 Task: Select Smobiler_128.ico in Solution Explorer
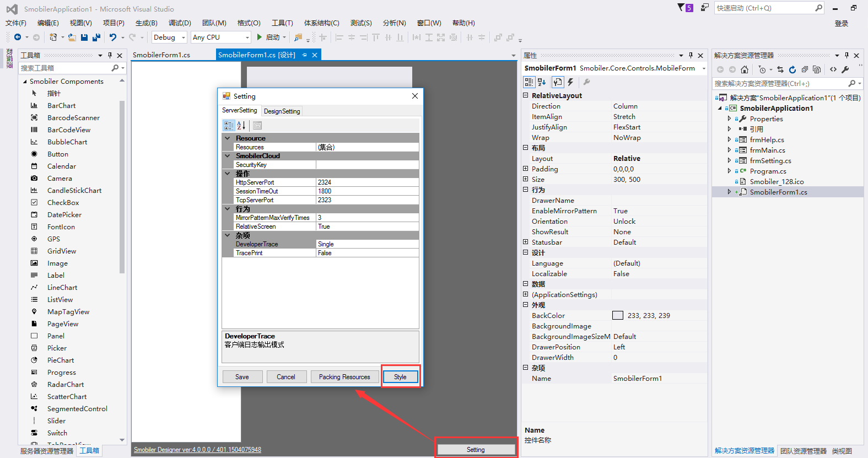coord(777,181)
